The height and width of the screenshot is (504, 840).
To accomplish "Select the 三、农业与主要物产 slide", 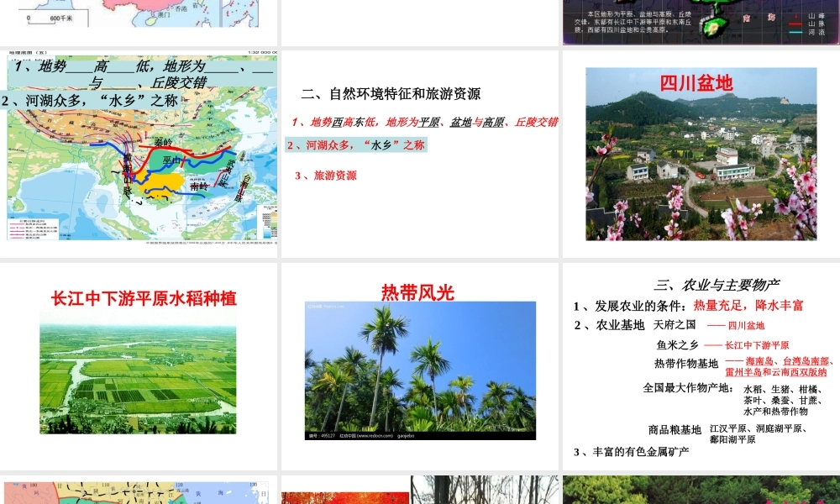I will 701,366.
